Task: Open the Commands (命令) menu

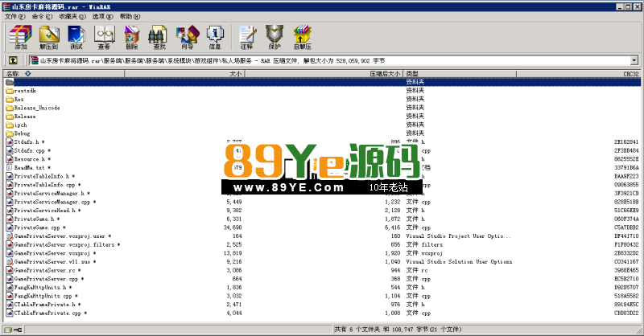Action: [x=42, y=16]
